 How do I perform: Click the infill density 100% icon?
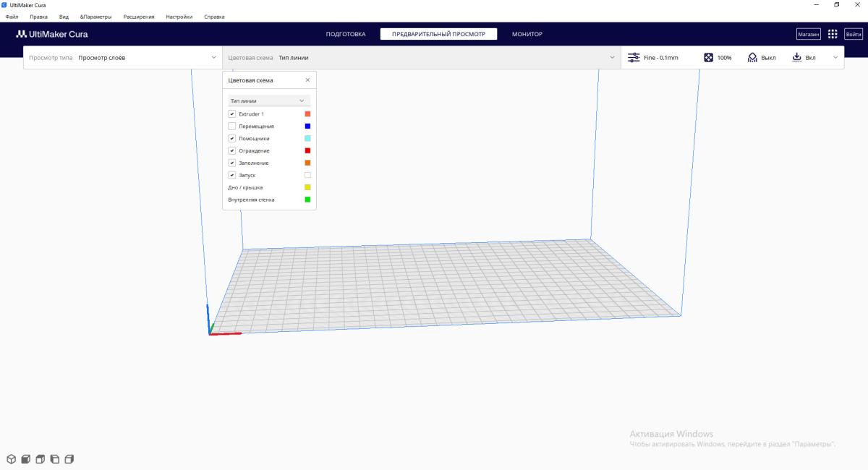pos(709,58)
